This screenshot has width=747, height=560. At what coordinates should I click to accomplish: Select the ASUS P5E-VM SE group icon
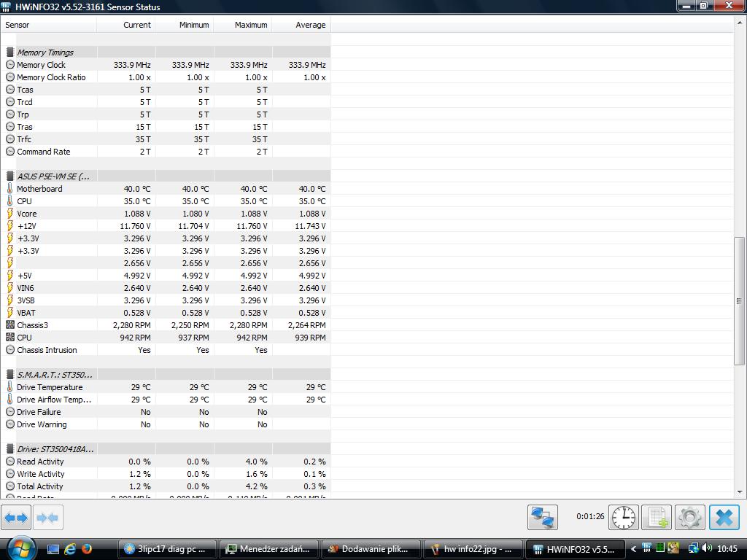(10, 176)
